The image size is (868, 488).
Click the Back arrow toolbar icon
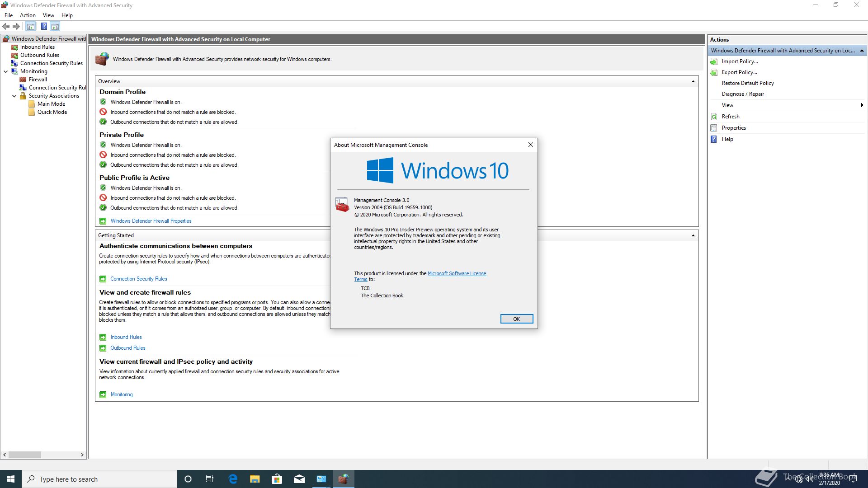[x=6, y=26]
